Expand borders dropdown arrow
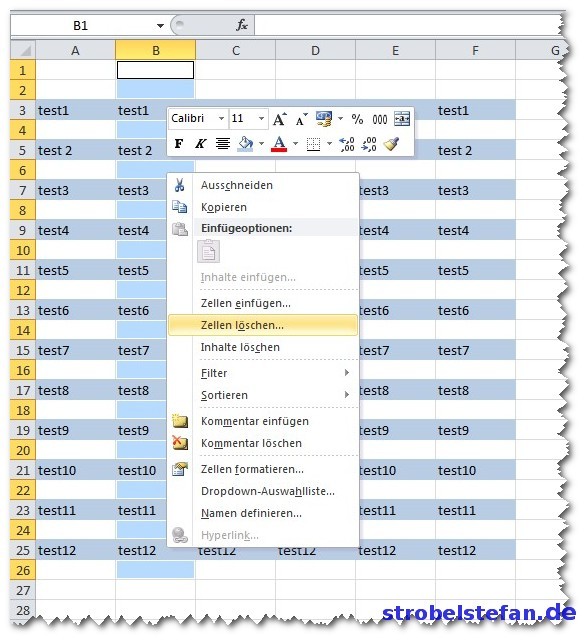Viewport: 586px width, 642px height. (x=329, y=144)
